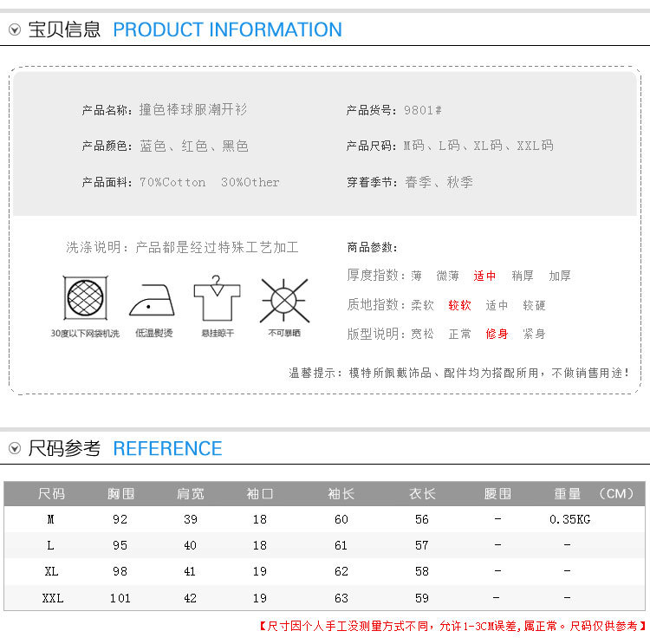The image size is (650, 644).
Task: Click the product number 9801# text
Action: 423,110
